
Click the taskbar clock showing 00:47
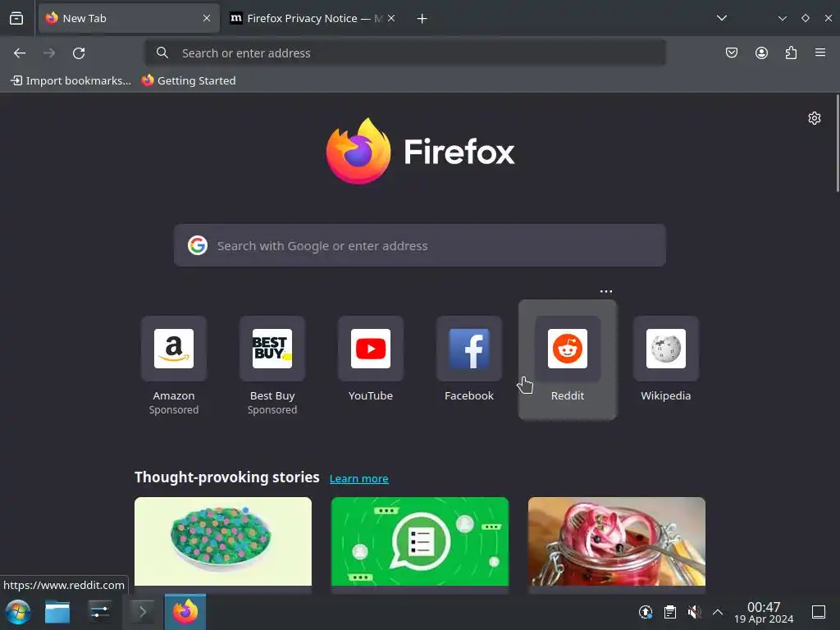(764, 612)
